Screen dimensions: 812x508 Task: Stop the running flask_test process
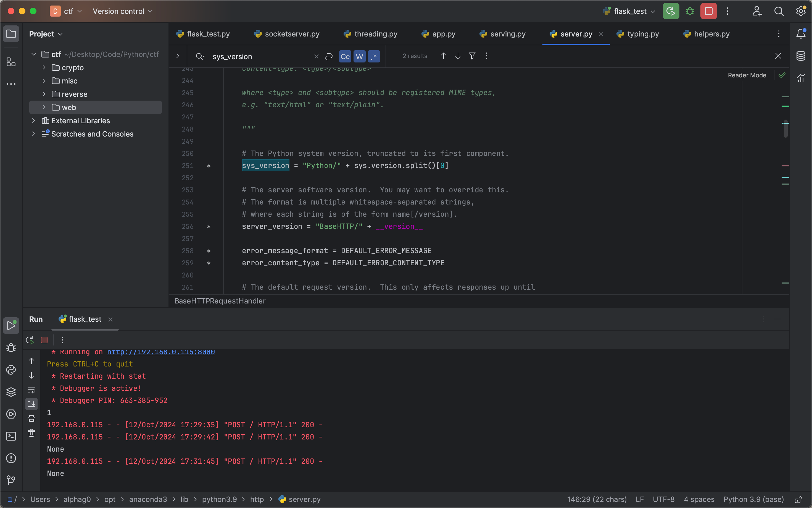coord(708,11)
